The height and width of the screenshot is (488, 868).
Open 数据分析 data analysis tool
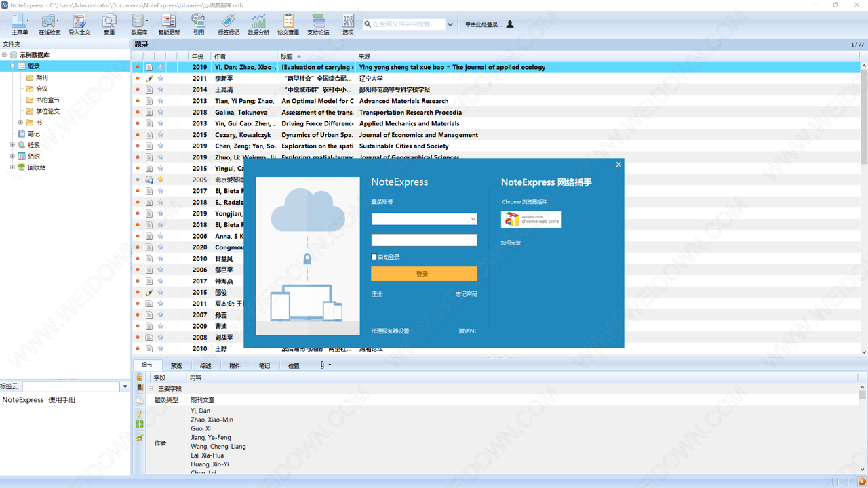258,24
